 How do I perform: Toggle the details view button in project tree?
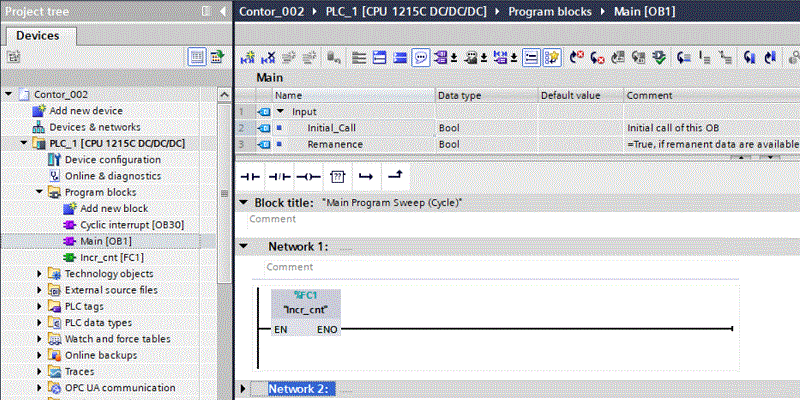click(x=197, y=57)
